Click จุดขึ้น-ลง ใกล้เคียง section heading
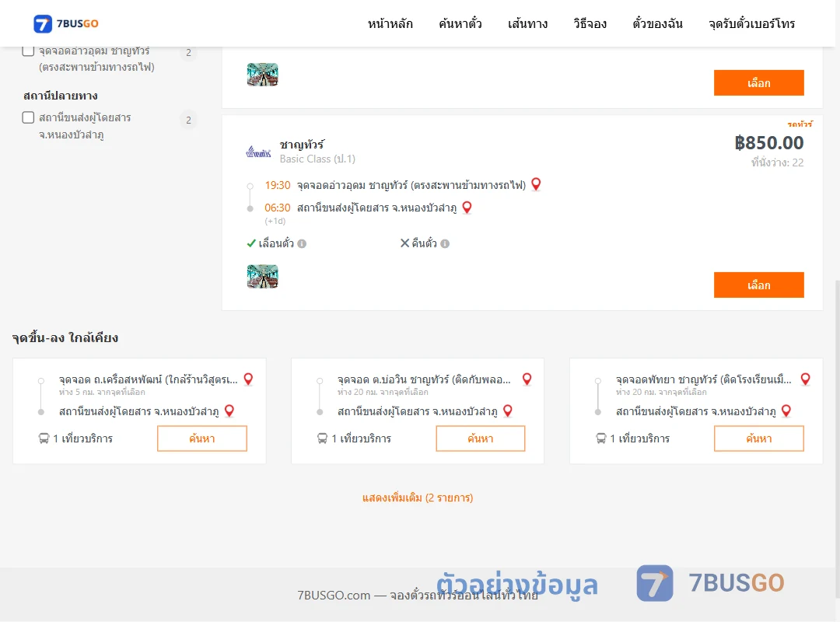840x622 pixels. 65,337
